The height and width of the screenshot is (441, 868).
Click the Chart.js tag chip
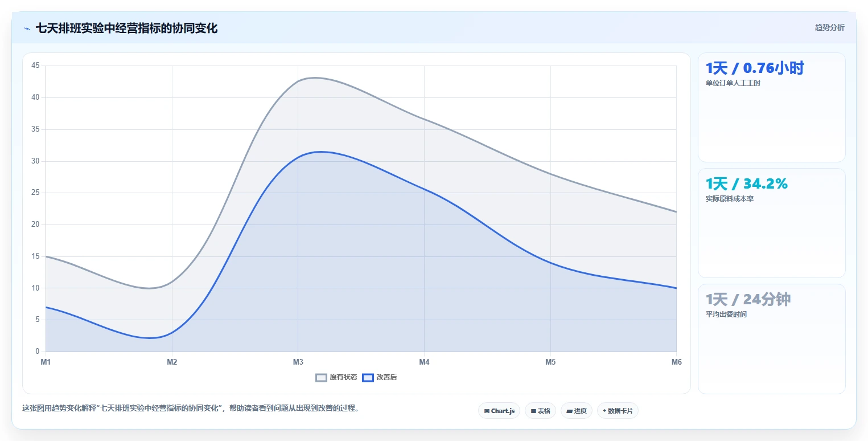[499, 411]
